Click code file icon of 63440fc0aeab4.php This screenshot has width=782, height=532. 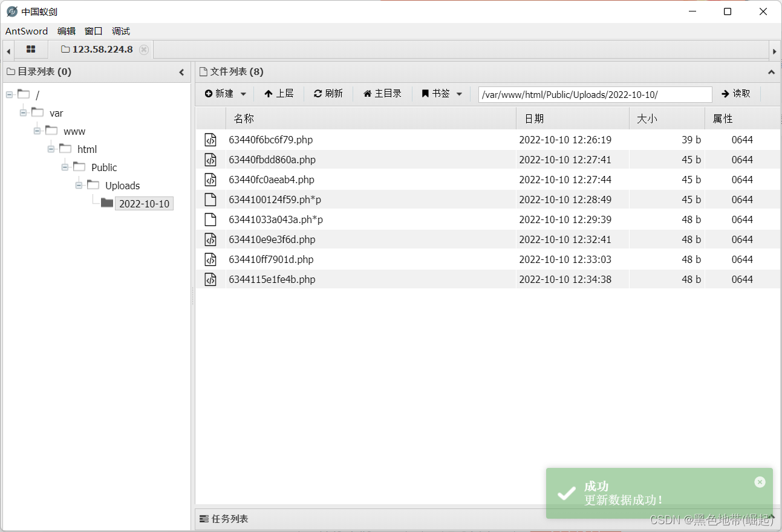click(210, 180)
